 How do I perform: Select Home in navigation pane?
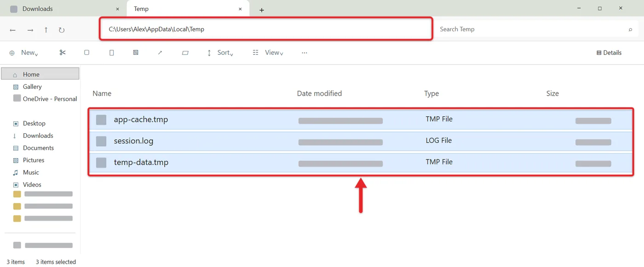40,74
